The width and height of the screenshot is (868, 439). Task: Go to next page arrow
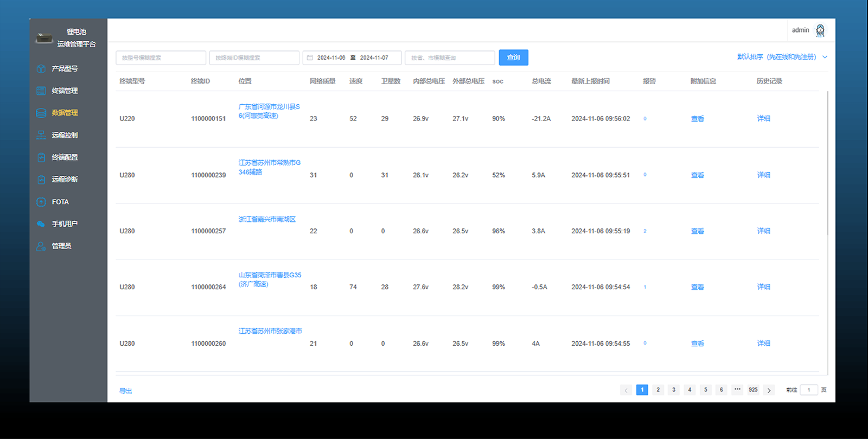[769, 390]
